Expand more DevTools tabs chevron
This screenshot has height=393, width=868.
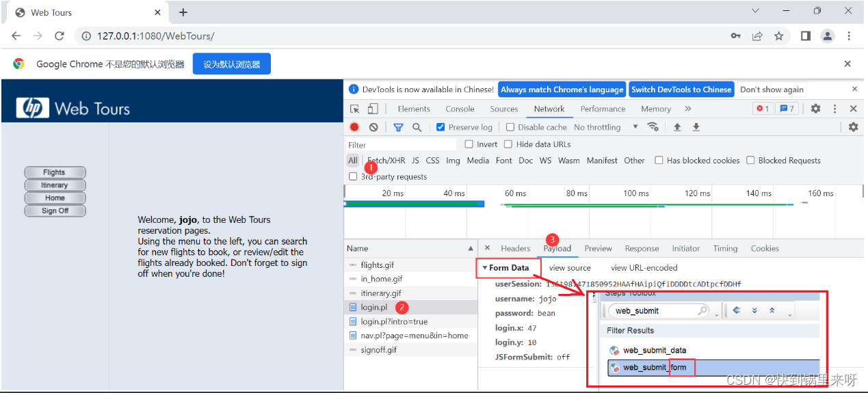(x=688, y=109)
